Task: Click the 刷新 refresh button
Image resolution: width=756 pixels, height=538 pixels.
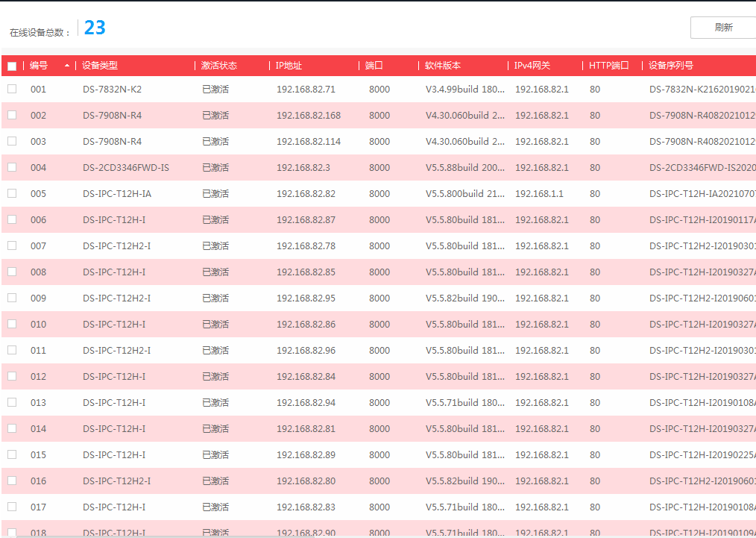Action: coord(723,28)
